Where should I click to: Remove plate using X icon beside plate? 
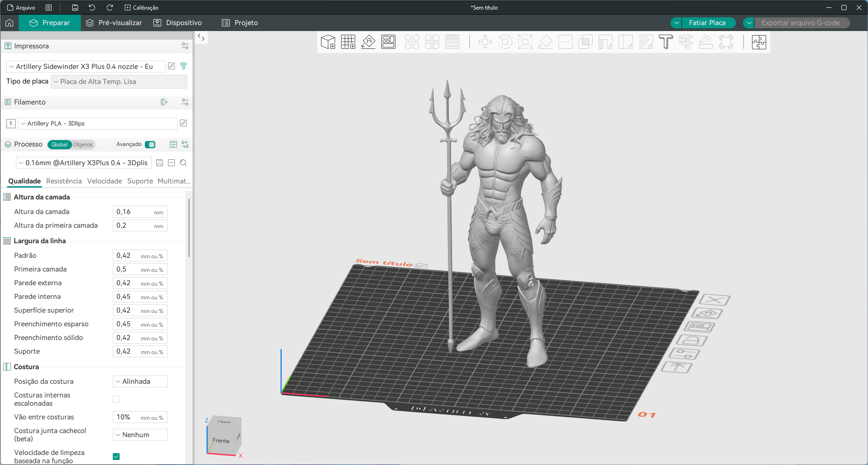tap(715, 300)
